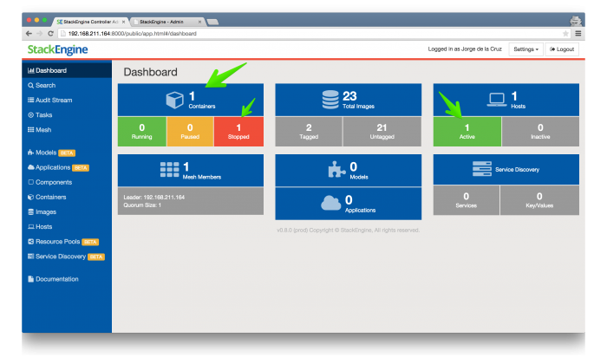Click the Tasks icon in sidebar
The height and width of the screenshot is (364, 607).
coord(31,115)
